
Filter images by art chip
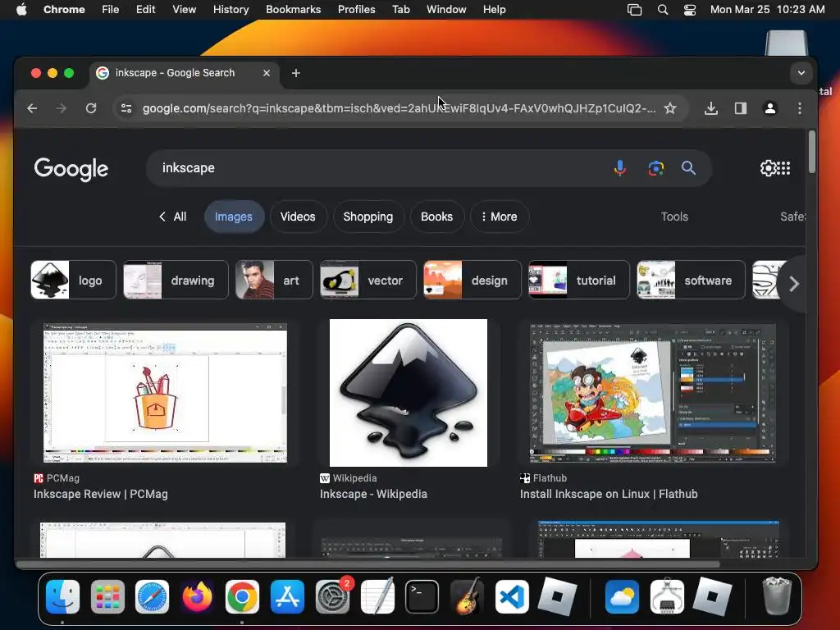point(274,280)
